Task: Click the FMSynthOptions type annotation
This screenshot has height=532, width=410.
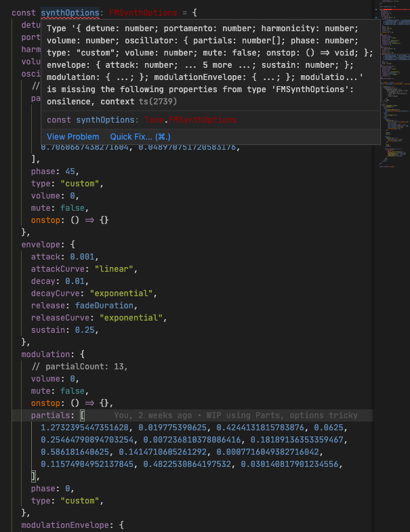Action: click(143, 13)
